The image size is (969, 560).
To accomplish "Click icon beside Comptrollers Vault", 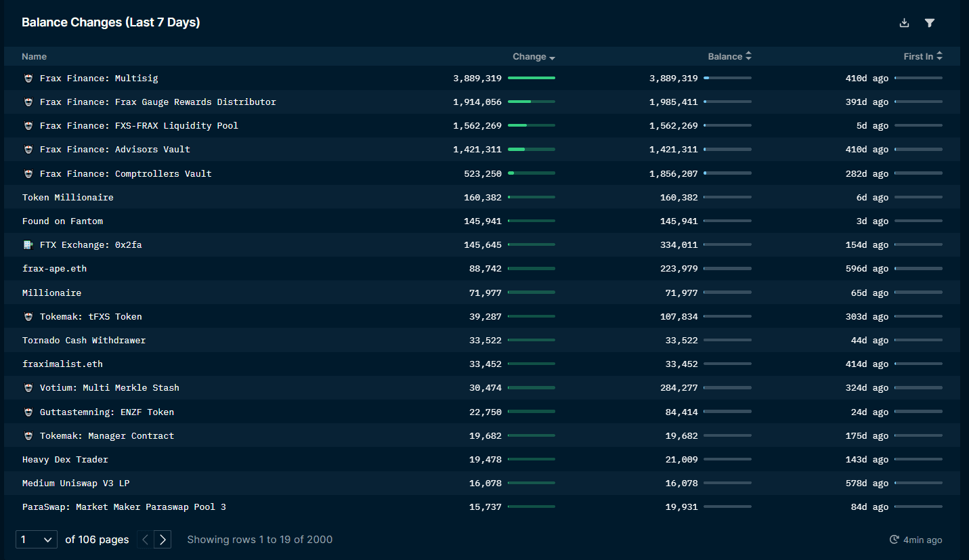I will (x=28, y=174).
